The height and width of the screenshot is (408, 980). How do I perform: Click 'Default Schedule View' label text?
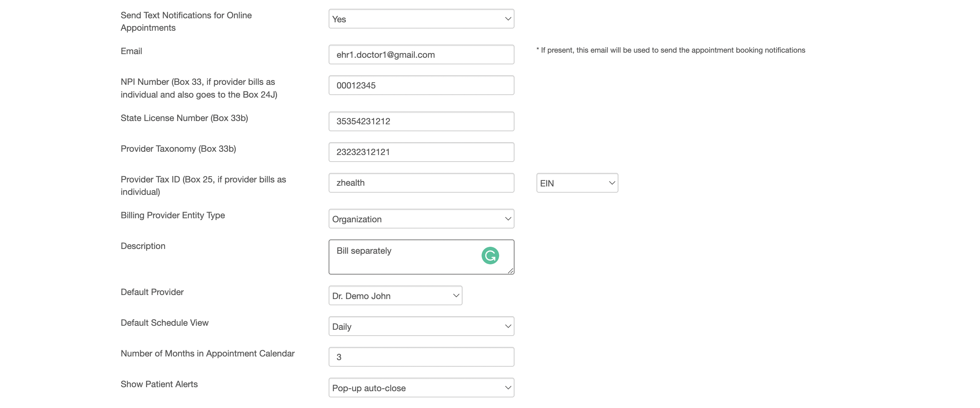point(164,322)
